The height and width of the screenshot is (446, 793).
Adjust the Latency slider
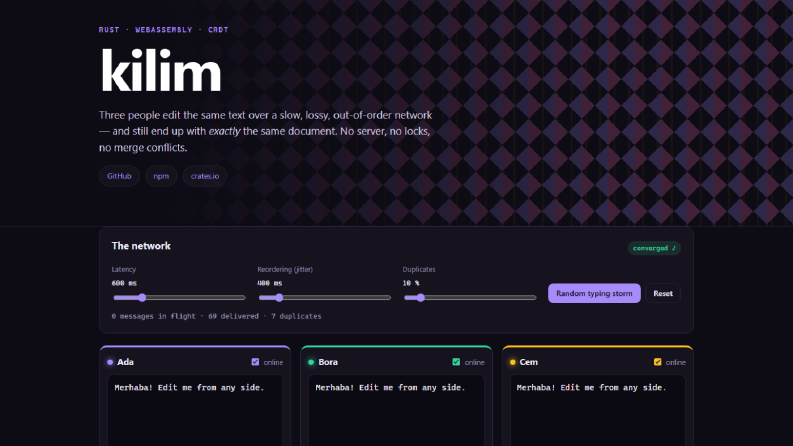pyautogui.click(x=180, y=298)
